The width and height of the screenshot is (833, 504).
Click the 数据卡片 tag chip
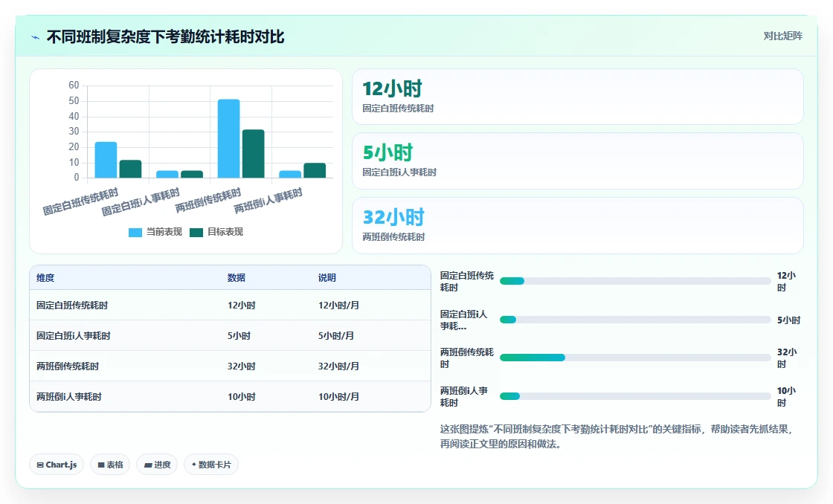pyautogui.click(x=211, y=465)
